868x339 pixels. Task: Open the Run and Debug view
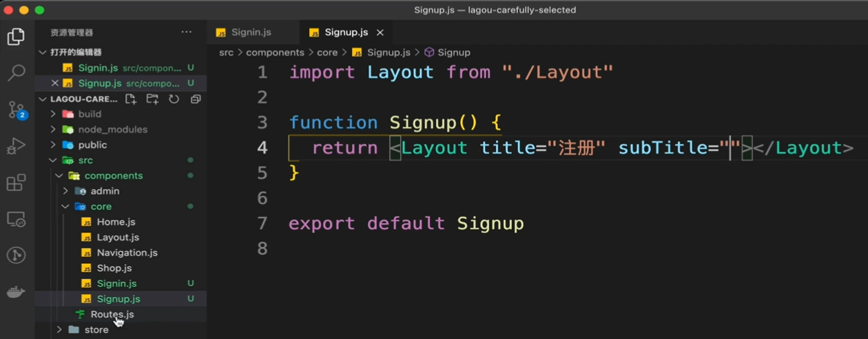(16, 146)
